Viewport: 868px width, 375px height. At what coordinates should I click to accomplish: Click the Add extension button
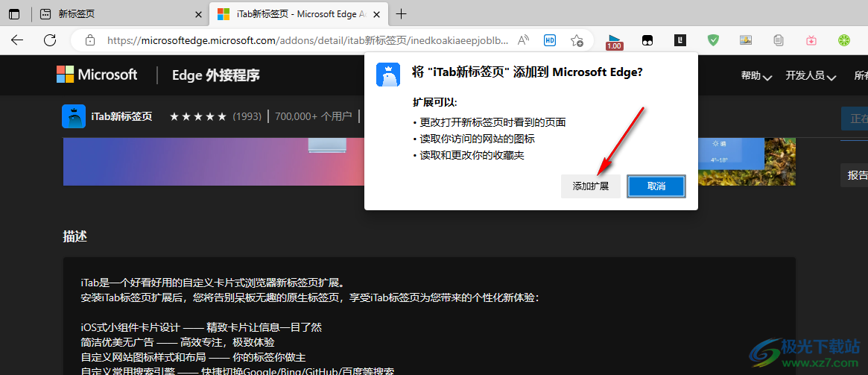(x=591, y=186)
